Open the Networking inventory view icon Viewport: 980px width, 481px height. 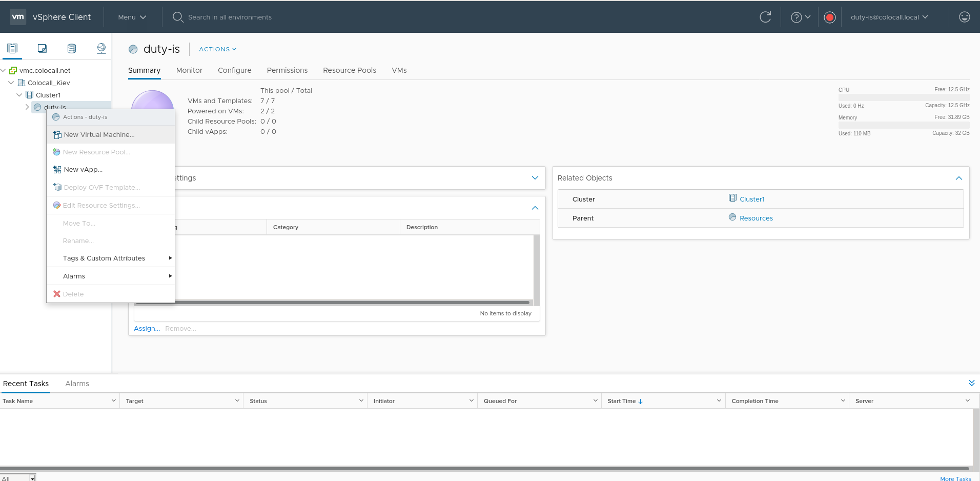(101, 48)
